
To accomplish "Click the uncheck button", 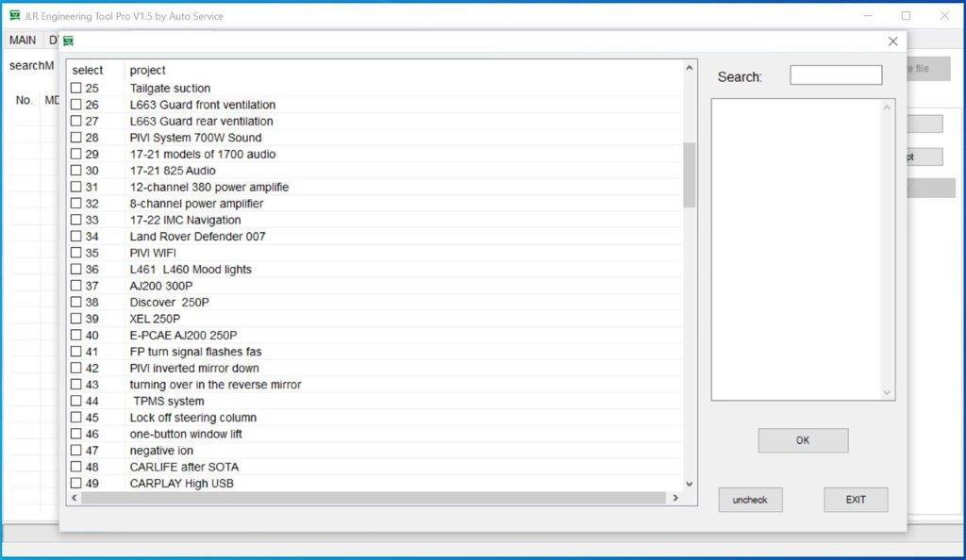I will click(x=750, y=500).
